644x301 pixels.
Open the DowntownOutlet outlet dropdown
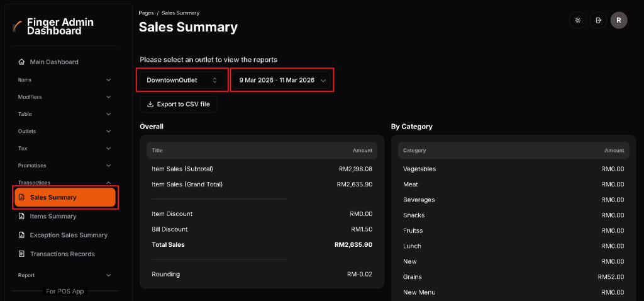182,80
